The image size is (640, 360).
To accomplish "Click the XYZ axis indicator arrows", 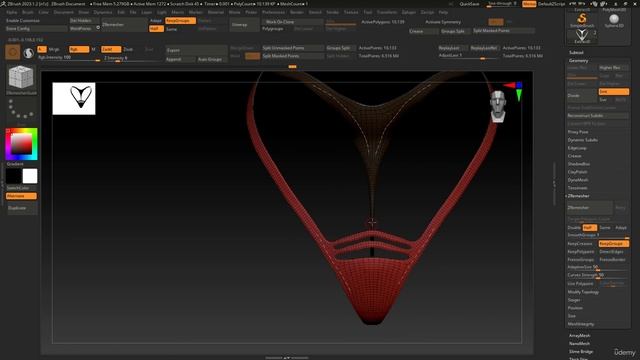I will click(x=515, y=91).
